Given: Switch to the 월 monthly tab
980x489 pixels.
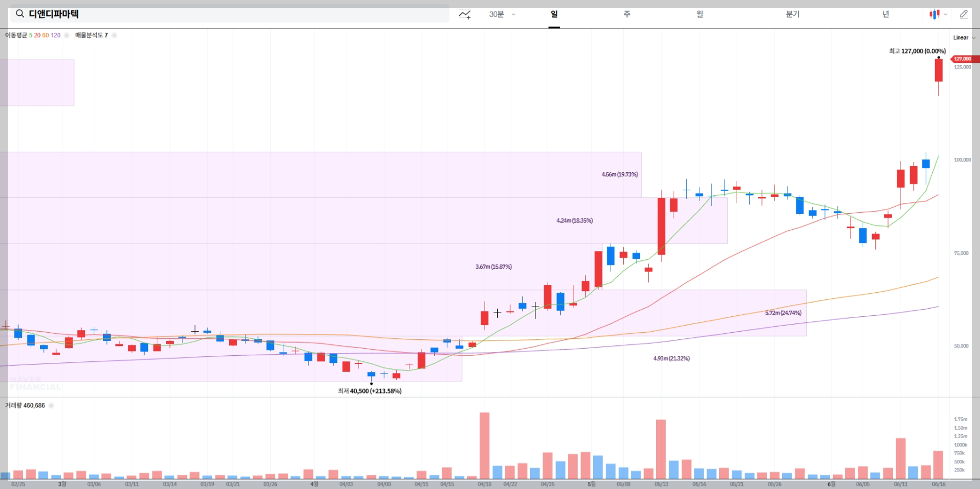Looking at the screenshot, I should point(699,14).
